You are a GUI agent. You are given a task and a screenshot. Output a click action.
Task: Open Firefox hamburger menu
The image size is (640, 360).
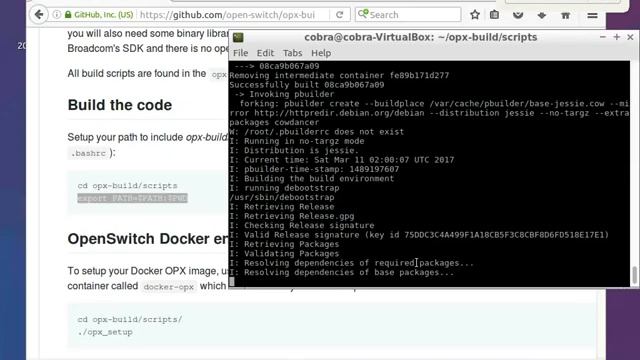[592, 16]
